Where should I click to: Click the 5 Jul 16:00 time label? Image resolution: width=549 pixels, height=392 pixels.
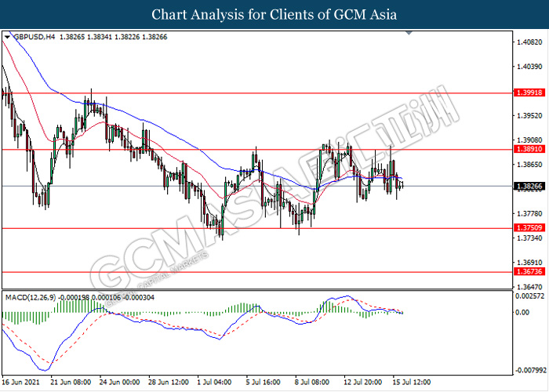pyautogui.click(x=263, y=383)
